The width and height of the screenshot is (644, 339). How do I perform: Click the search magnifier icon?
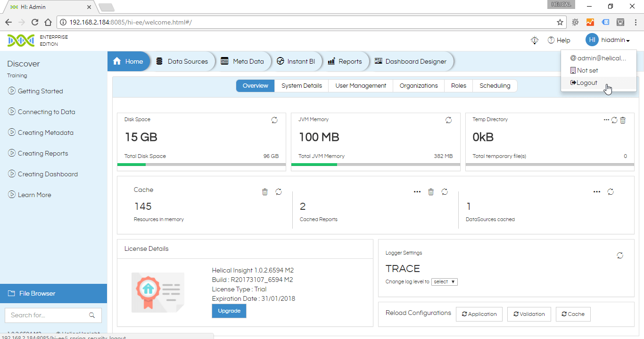point(92,315)
